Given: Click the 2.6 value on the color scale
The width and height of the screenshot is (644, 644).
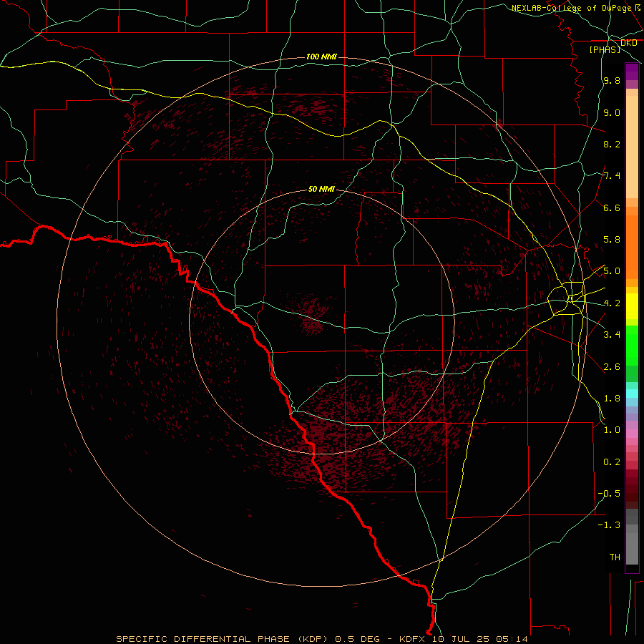Looking at the screenshot, I should click(612, 367).
